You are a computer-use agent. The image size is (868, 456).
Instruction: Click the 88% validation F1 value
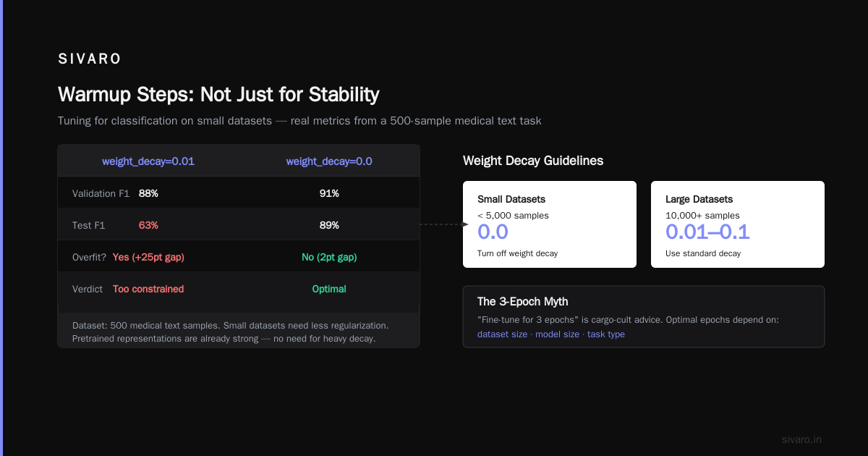148,193
